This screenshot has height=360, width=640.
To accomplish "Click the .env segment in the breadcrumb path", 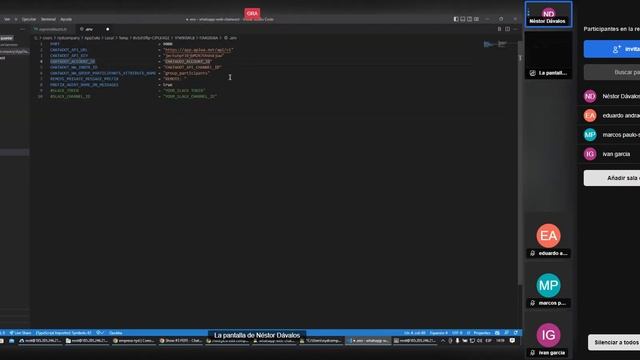I will point(231,38).
